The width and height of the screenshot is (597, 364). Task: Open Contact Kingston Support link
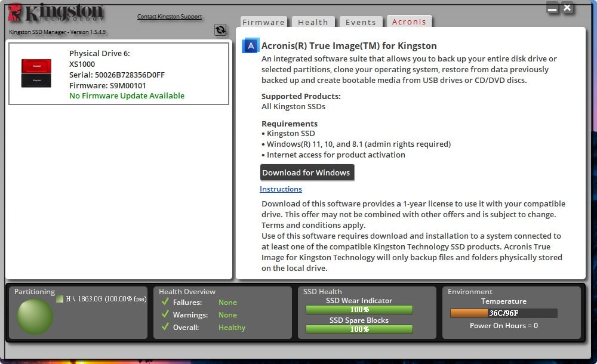(170, 16)
